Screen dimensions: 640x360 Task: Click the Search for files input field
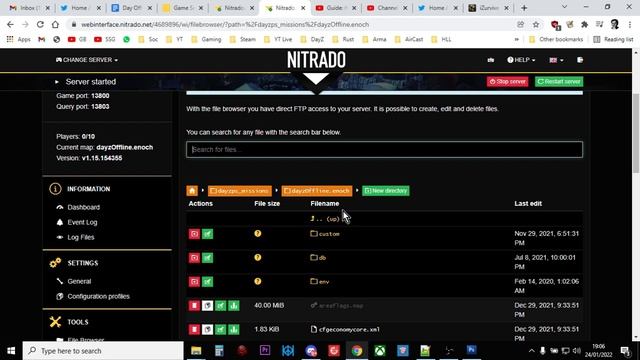384,149
